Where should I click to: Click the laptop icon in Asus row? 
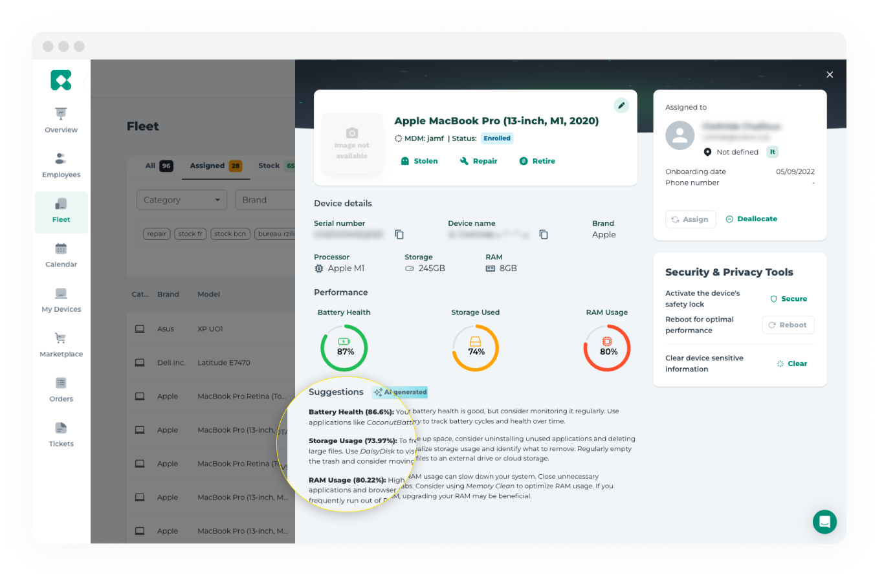click(139, 329)
